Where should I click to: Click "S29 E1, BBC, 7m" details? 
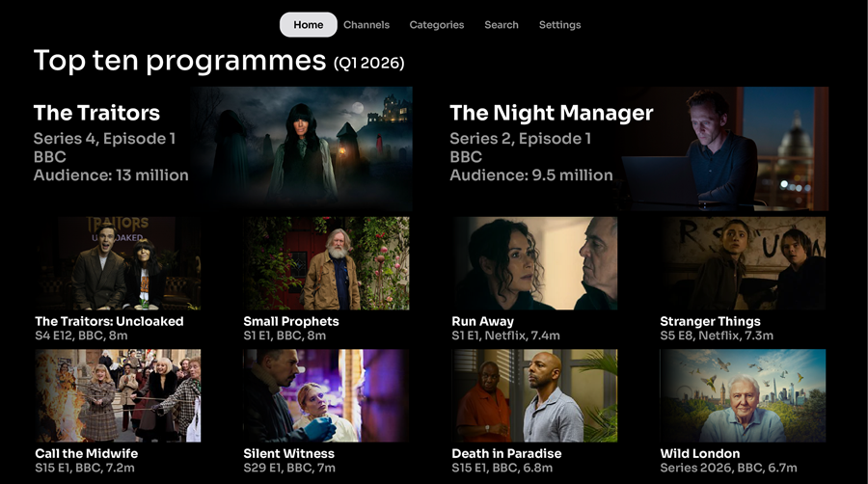[x=289, y=468]
